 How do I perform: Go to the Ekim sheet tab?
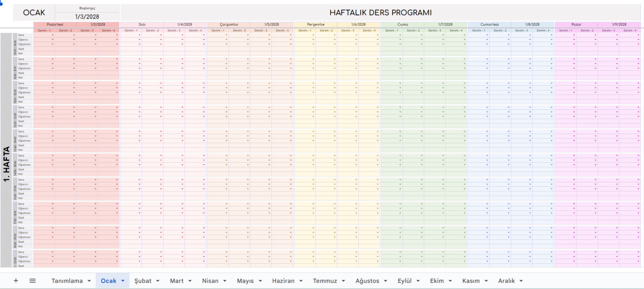[x=437, y=281]
